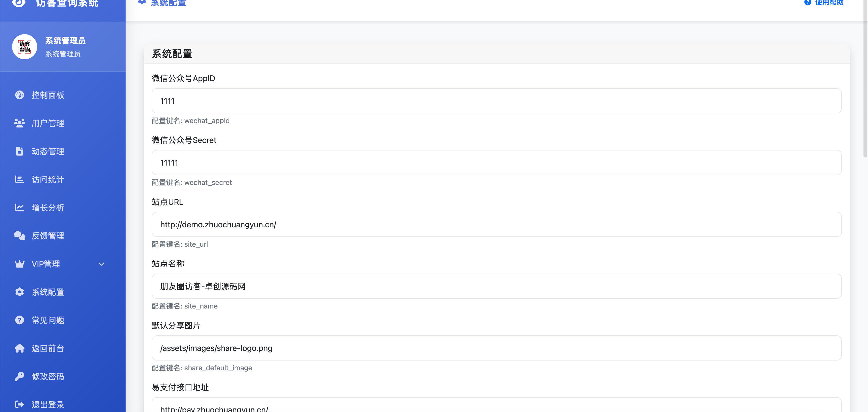Click the '配置键名: share_default_image' hint text
Screen dimensions: 868x412
pyautogui.click(x=201, y=368)
